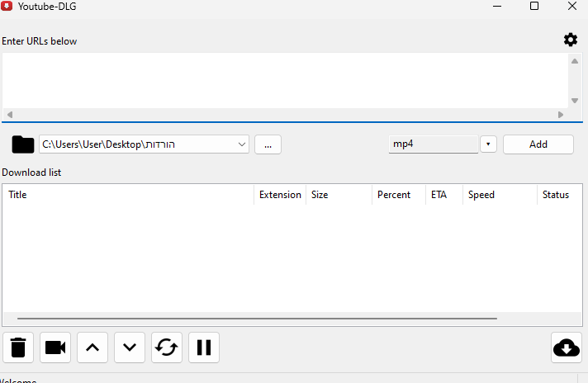The image size is (588, 383).
Task: Click the Status column header
Action: click(559, 195)
